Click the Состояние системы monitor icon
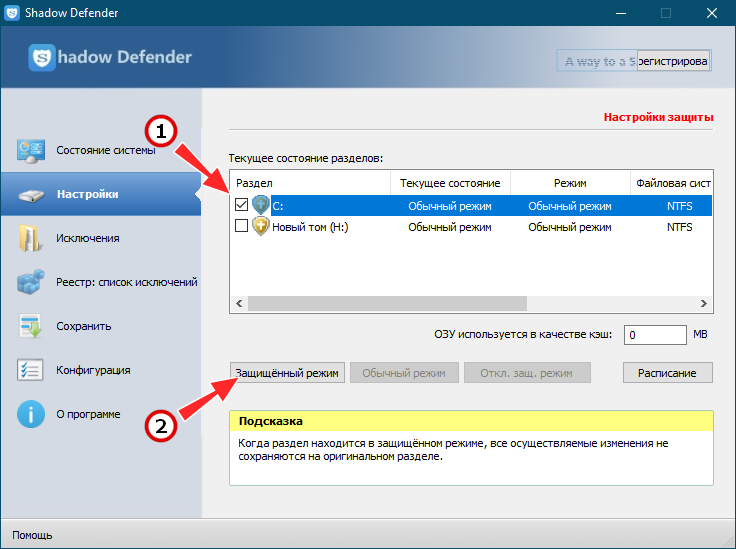Viewport: 736px width, 549px height. (x=31, y=151)
